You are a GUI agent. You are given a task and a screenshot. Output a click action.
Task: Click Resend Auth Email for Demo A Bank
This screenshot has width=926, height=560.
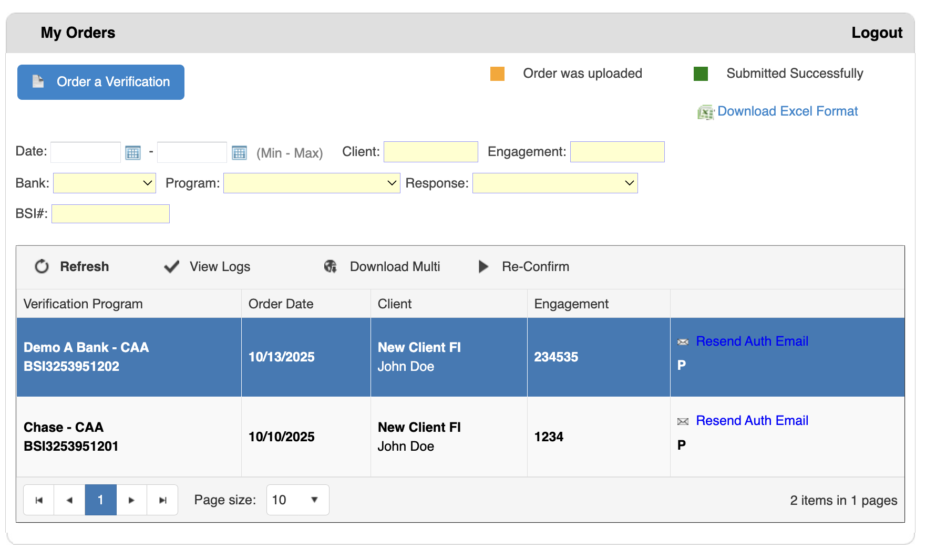pos(752,341)
